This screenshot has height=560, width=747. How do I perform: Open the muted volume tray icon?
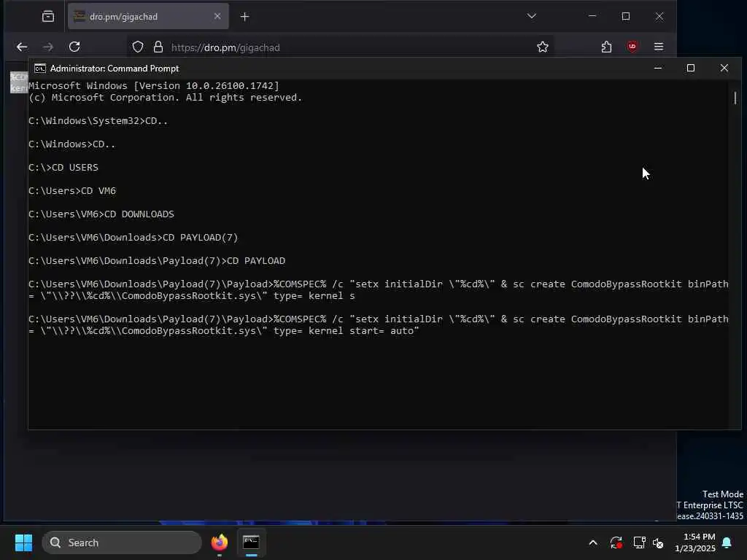click(659, 542)
